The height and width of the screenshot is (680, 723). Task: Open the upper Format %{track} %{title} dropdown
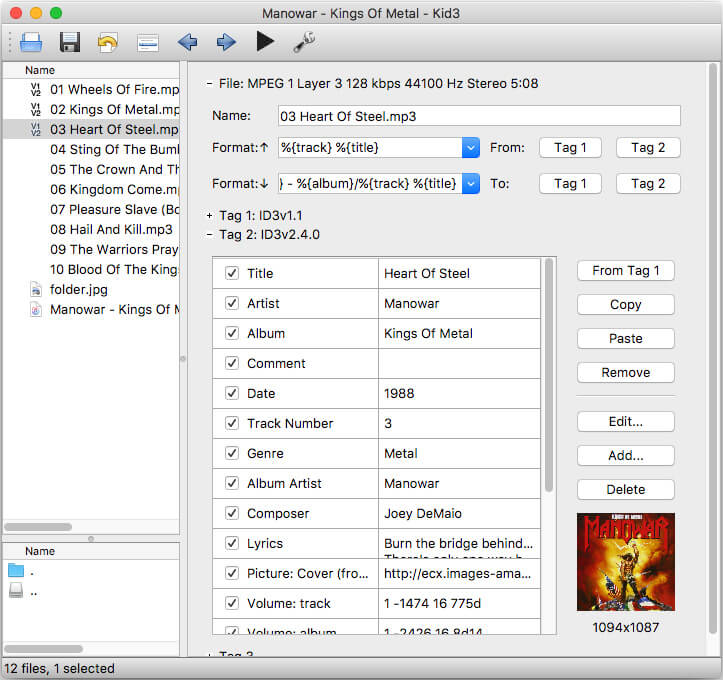click(x=471, y=148)
